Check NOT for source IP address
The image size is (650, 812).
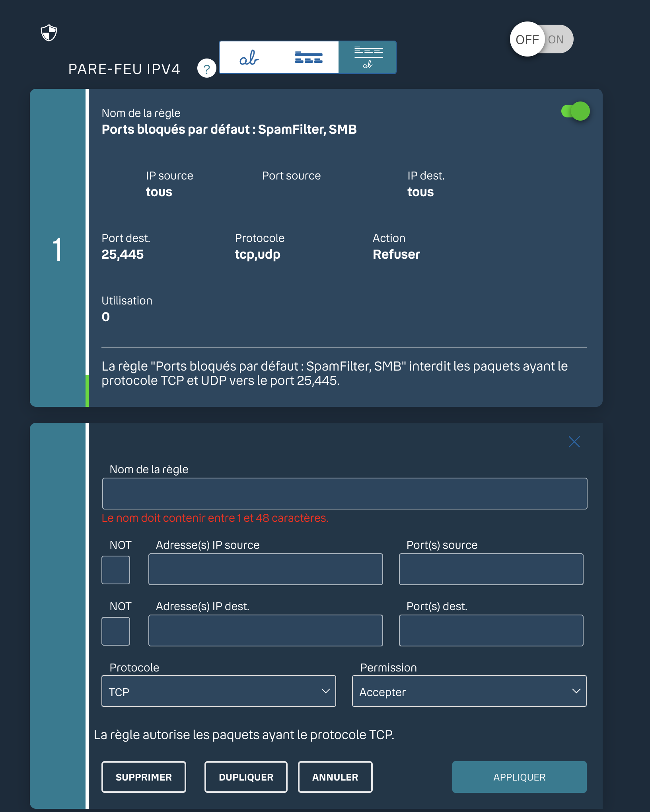(x=116, y=570)
